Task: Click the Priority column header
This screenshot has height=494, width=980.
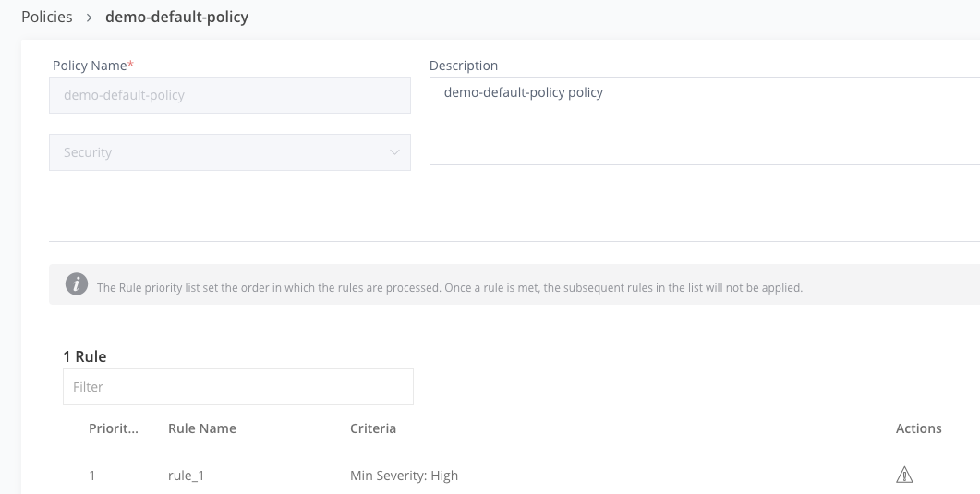Action: click(x=114, y=428)
